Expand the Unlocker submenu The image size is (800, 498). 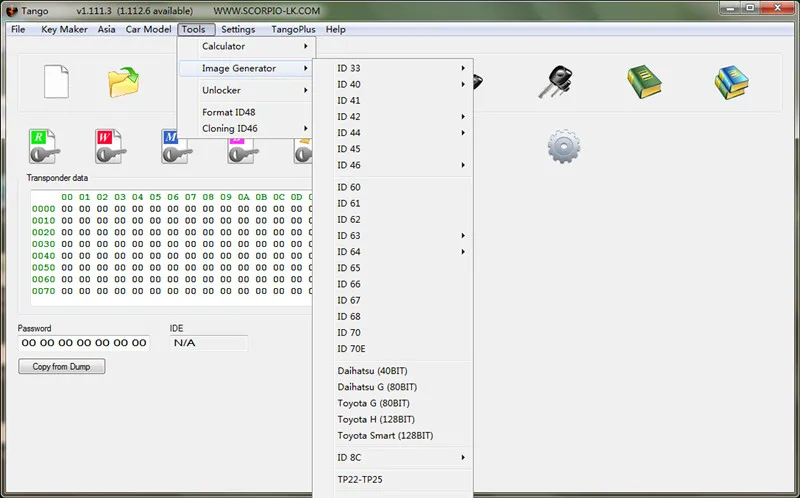[247, 90]
